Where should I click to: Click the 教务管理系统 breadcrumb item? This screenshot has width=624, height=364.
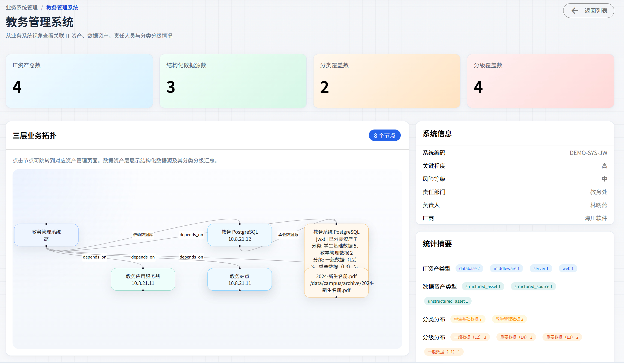pos(62,8)
